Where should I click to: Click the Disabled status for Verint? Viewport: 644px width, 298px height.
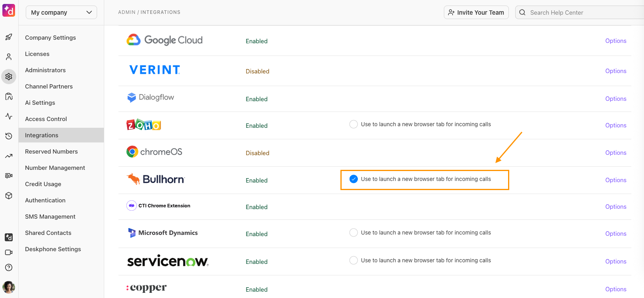[257, 71]
